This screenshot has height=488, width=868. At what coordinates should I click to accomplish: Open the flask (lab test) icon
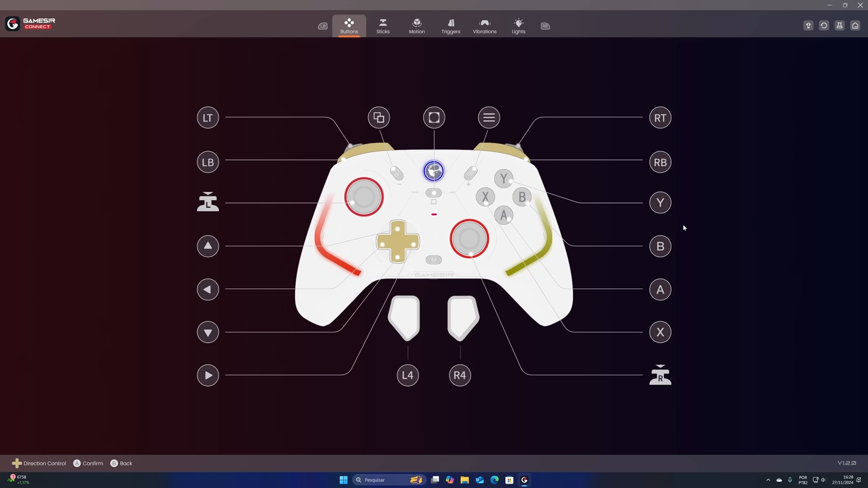pyautogui.click(x=840, y=26)
